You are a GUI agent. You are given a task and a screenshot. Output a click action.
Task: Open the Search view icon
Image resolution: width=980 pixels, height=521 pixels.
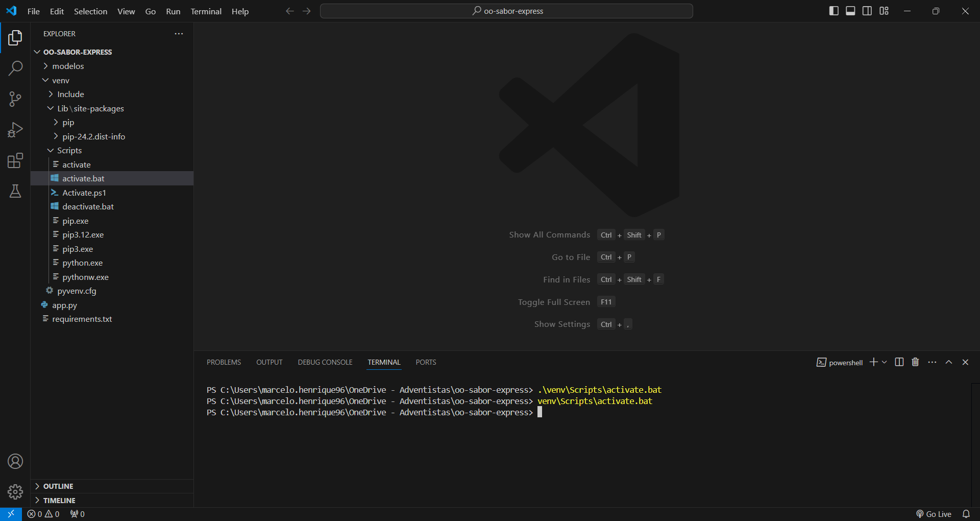pos(15,68)
